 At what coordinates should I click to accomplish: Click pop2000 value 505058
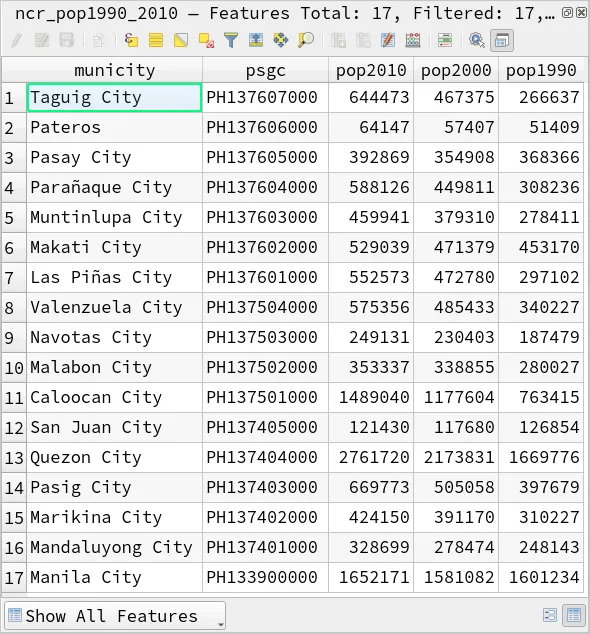click(x=456, y=487)
